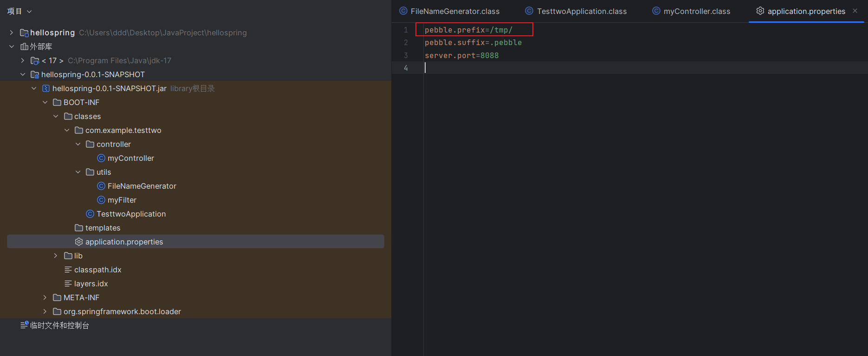Click the hellospring project folder icon

point(25,33)
